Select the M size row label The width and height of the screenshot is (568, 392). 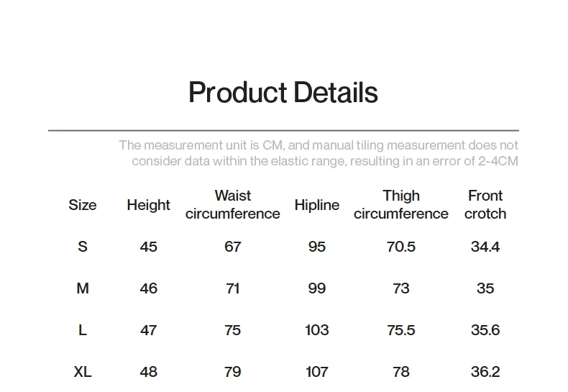(83, 288)
